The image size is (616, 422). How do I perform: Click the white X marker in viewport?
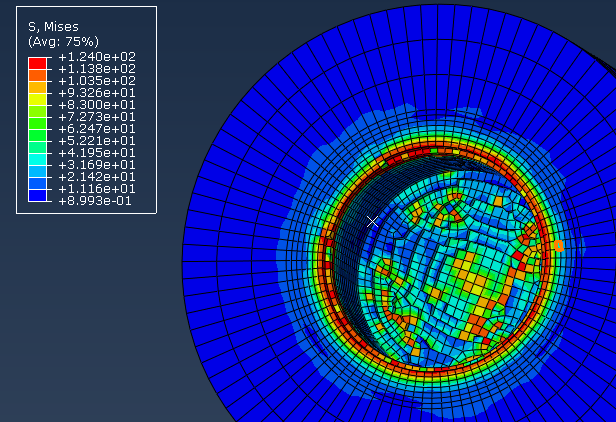pos(372,222)
